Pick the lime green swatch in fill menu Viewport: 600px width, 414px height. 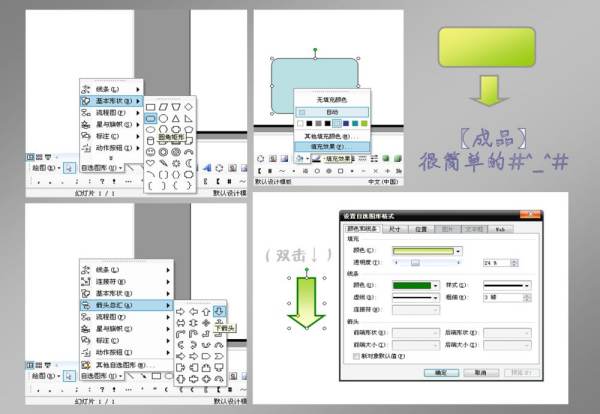tap(364, 123)
